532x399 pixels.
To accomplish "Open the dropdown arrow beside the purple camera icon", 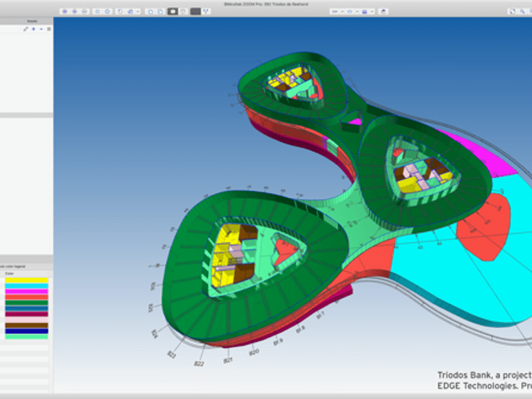I will coord(372,11).
